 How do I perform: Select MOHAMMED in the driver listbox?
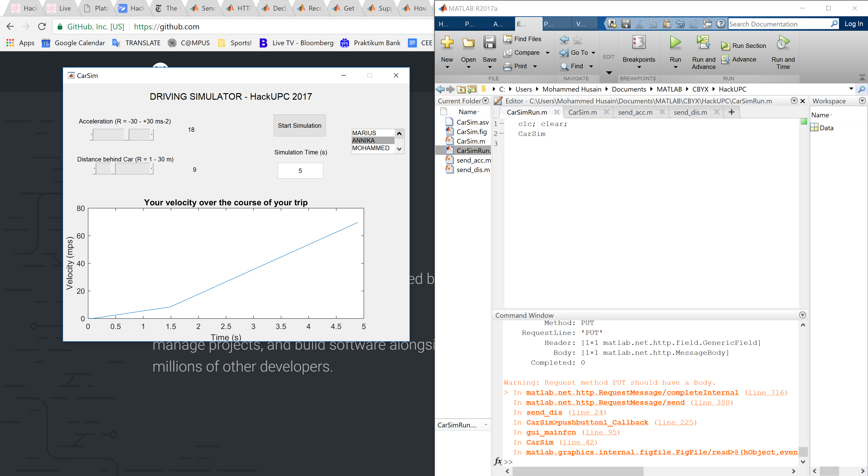tap(371, 148)
